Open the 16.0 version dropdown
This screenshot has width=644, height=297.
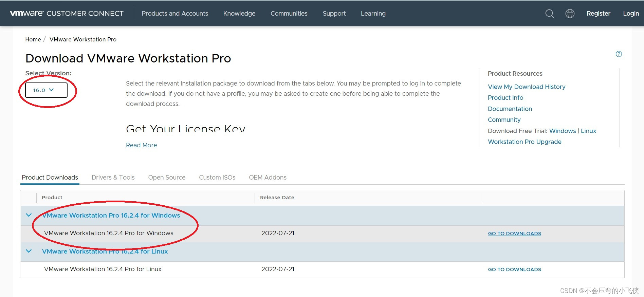pos(46,90)
